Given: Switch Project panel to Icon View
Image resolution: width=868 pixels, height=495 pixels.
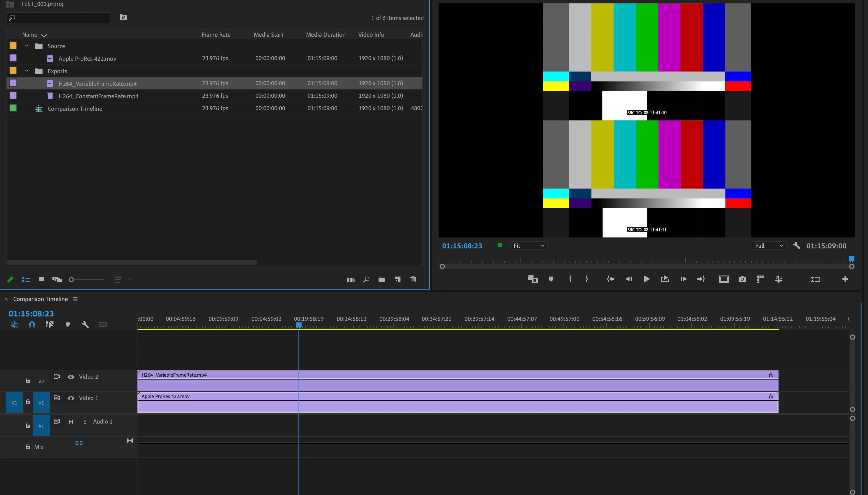Looking at the screenshot, I should click(x=41, y=279).
